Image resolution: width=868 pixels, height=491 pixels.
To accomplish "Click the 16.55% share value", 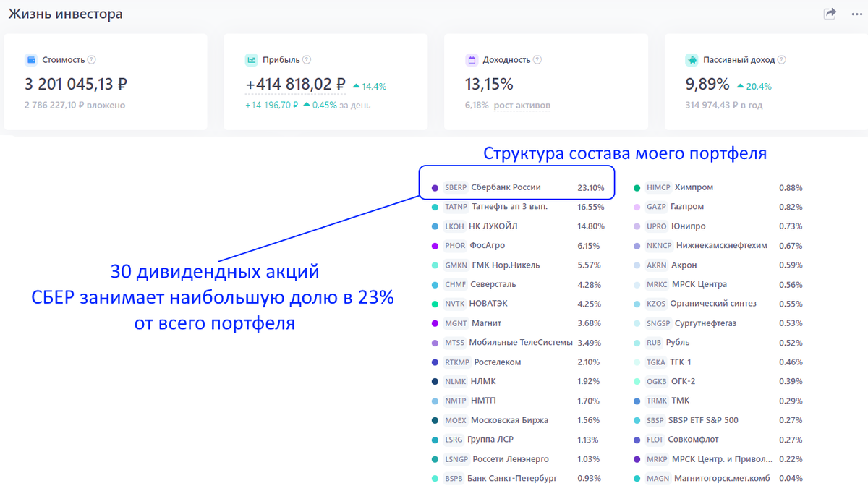I will click(x=591, y=207).
